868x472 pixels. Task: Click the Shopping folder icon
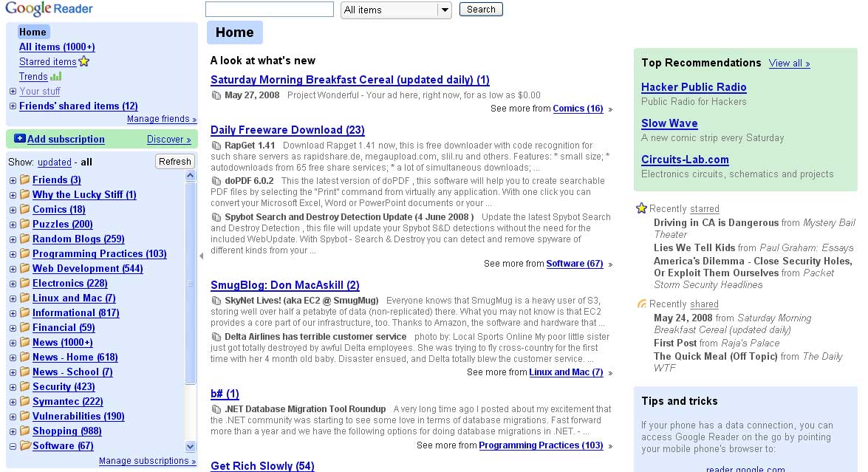coord(25,431)
